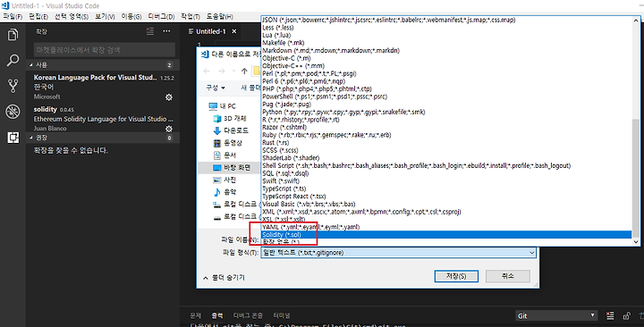This screenshot has width=644, height=327.
Task: Open the Debug view icon
Action: [x=13, y=111]
